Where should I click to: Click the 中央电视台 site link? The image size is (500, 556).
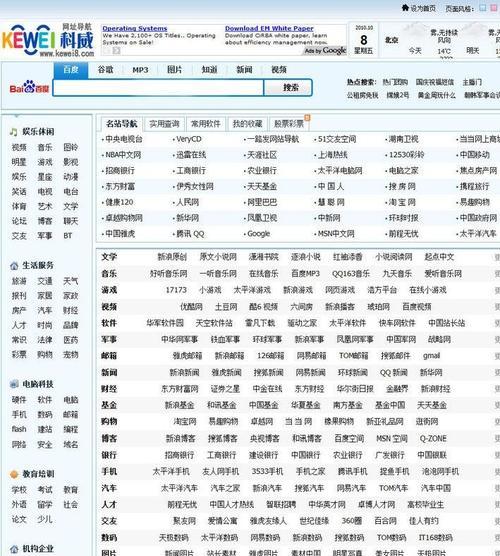pos(124,139)
